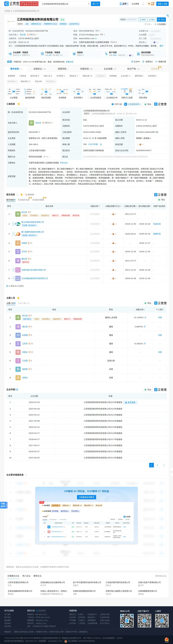Open website link www.telilan.com
Image resolution: width=173 pixels, height=644 pixels.
[86, 39]
